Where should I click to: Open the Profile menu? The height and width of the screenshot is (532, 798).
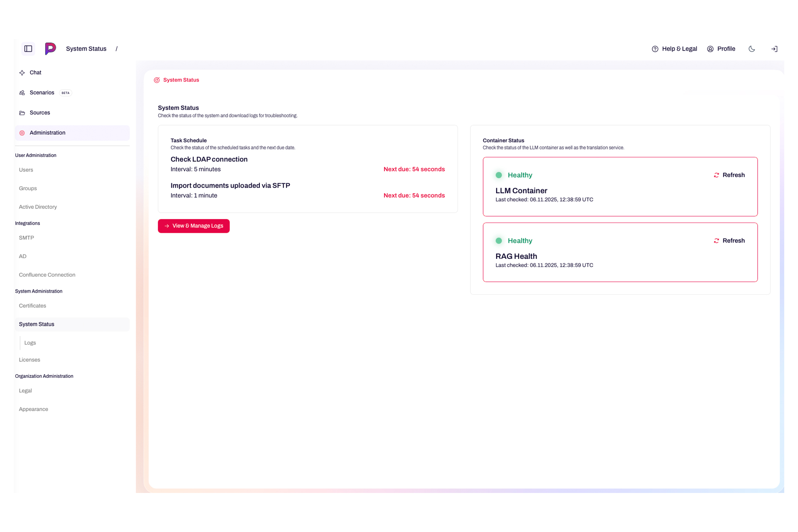(x=721, y=49)
